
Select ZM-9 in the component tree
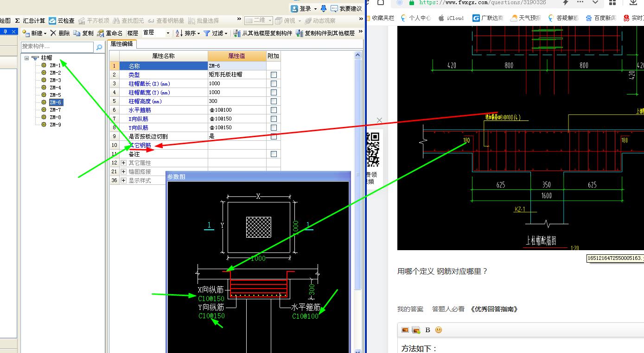tap(55, 125)
